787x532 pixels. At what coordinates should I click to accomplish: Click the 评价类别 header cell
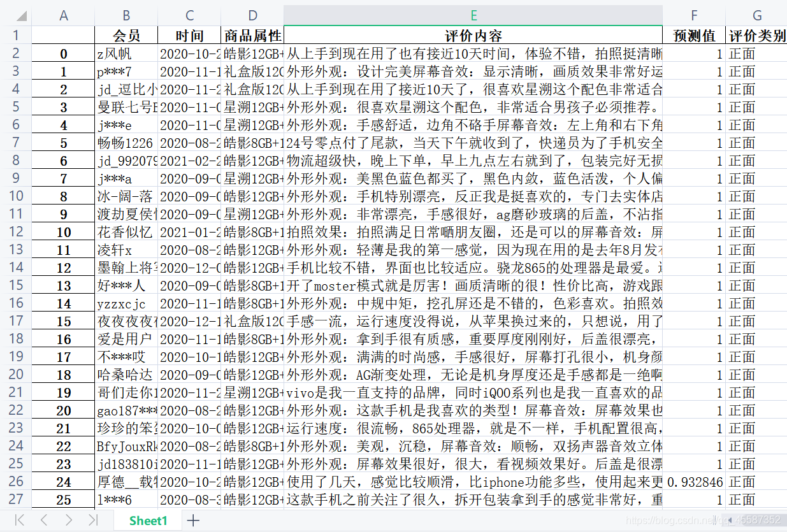click(x=756, y=36)
